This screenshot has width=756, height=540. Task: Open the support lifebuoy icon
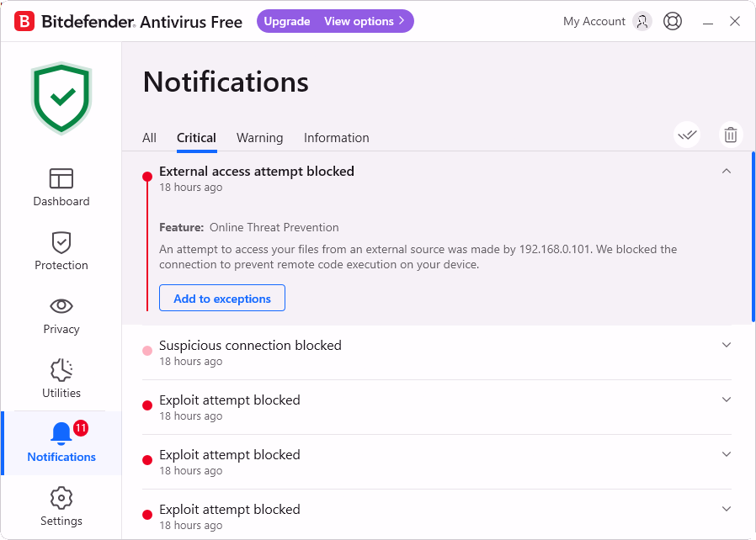(672, 21)
